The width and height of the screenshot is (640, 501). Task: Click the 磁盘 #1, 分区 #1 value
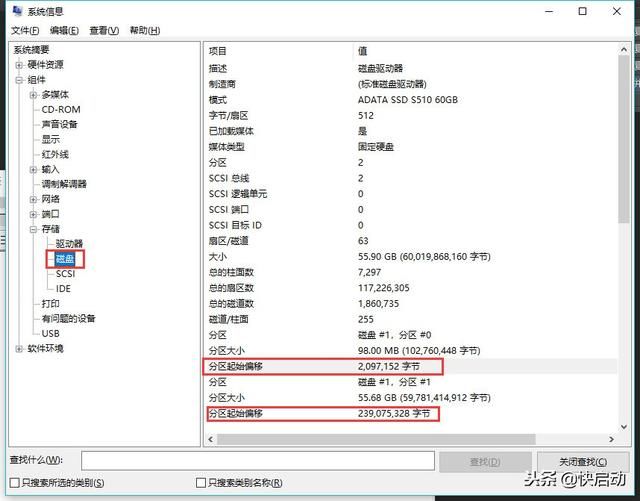click(394, 382)
